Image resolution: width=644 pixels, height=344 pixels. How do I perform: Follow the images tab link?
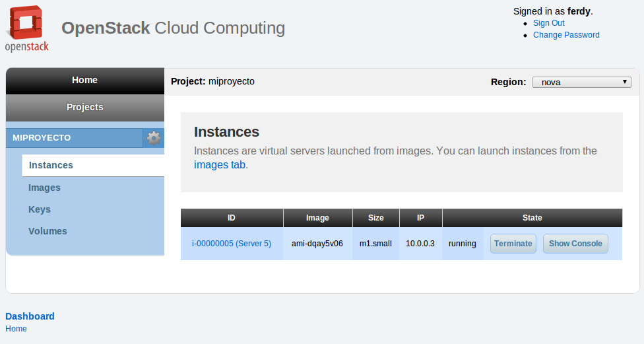click(x=220, y=165)
